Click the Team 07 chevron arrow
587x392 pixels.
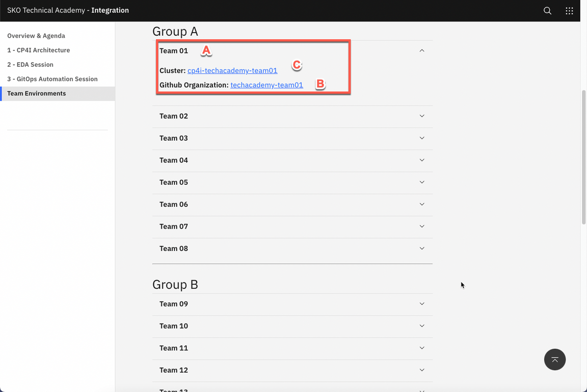click(422, 227)
